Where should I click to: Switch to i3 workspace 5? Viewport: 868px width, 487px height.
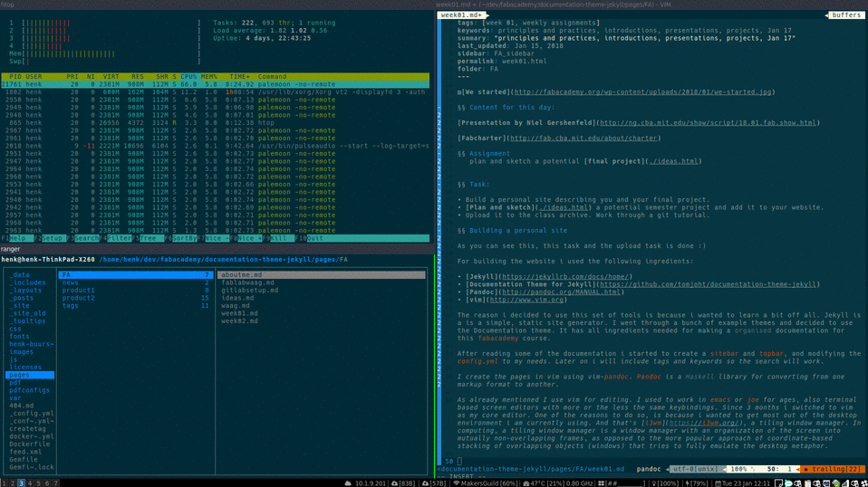39,483
